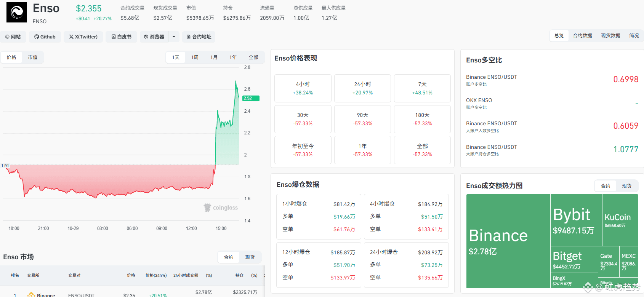Select the 1天 chart range
This screenshot has height=297, width=644.
[x=176, y=57]
